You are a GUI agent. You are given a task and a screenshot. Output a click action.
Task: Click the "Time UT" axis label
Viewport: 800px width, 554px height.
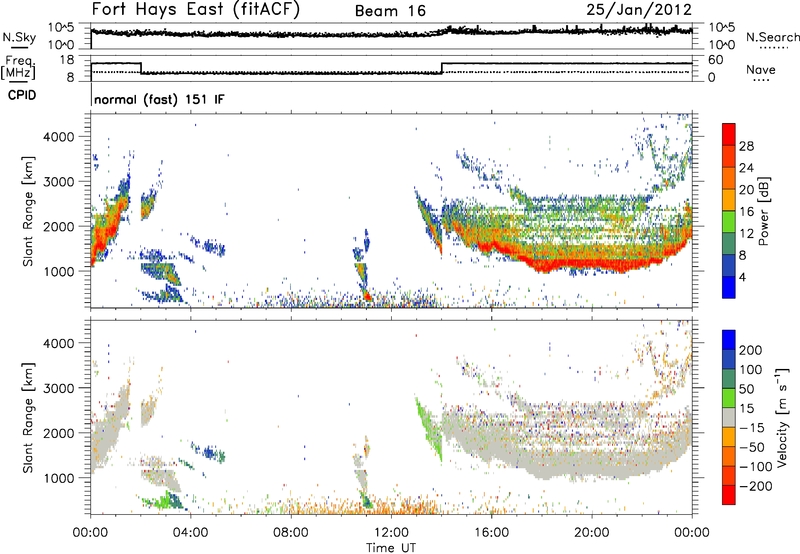[391, 547]
